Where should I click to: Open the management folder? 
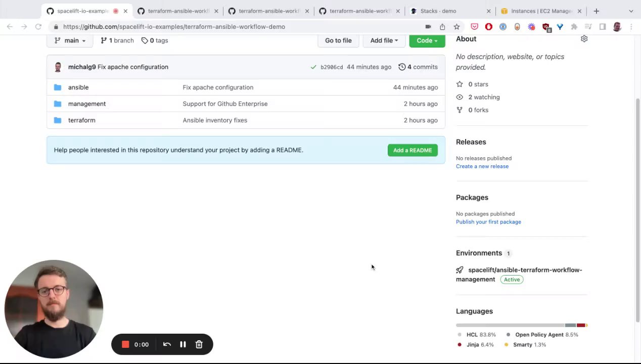(x=87, y=104)
